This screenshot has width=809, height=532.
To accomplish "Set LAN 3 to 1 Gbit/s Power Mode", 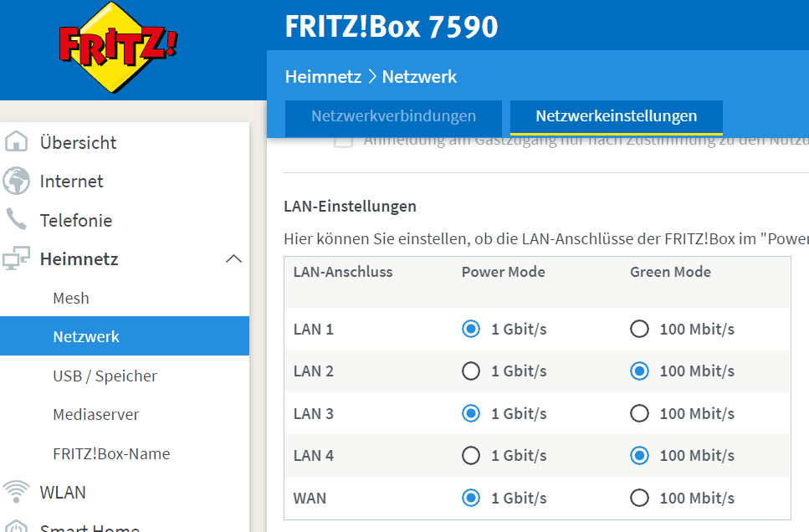I will 470,413.
